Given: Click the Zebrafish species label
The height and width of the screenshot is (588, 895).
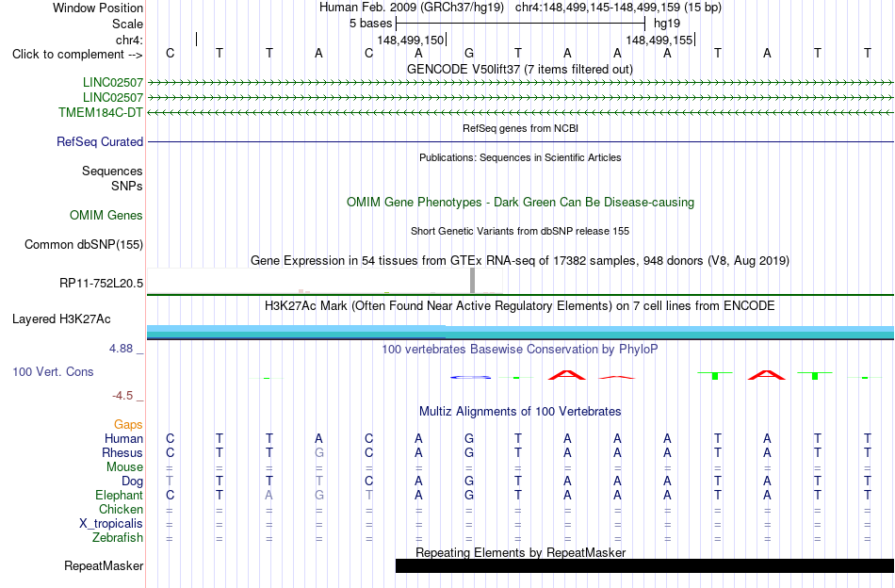Looking at the screenshot, I should point(118,538).
